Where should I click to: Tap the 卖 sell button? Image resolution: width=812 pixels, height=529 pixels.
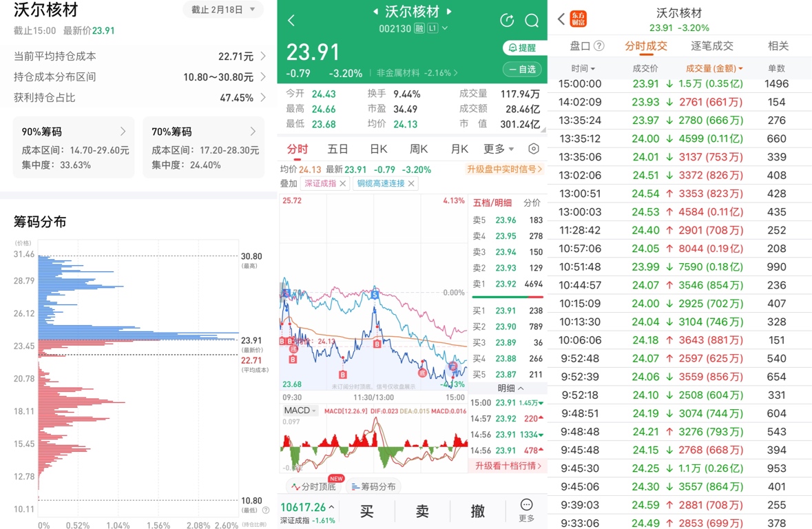point(422,511)
